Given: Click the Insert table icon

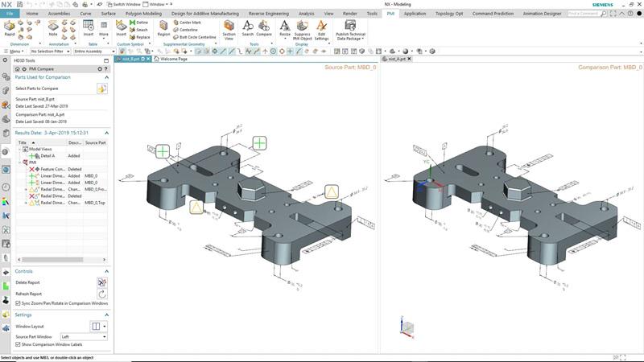Looking at the screenshot, I should 88,27.
